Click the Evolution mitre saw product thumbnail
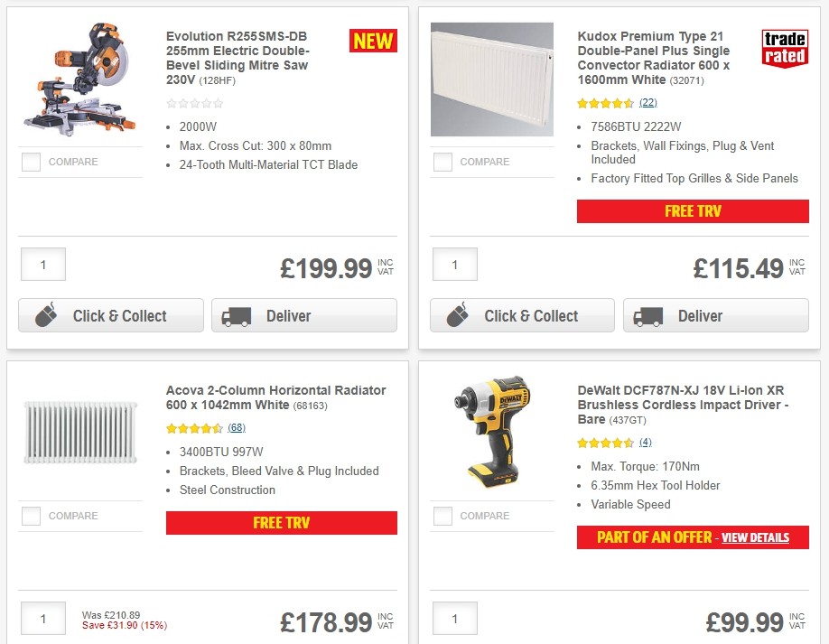829x644 pixels. 79,77
